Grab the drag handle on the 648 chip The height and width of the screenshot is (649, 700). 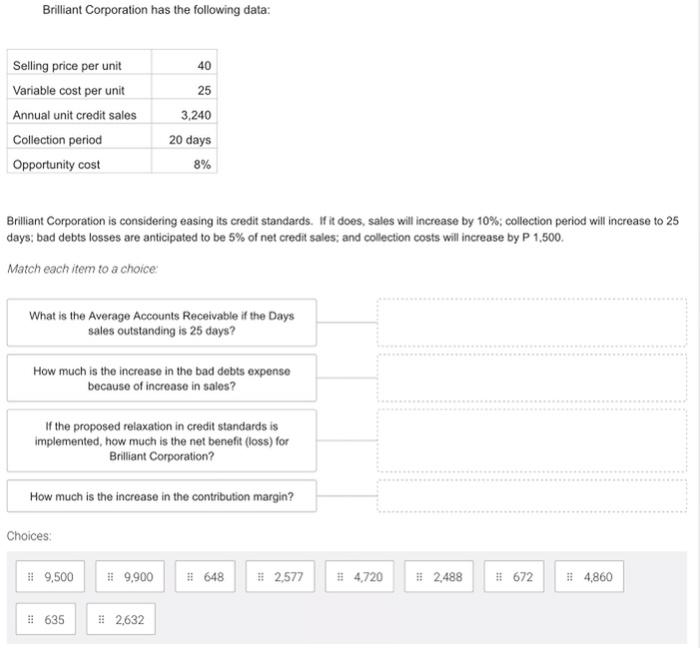coord(191,577)
